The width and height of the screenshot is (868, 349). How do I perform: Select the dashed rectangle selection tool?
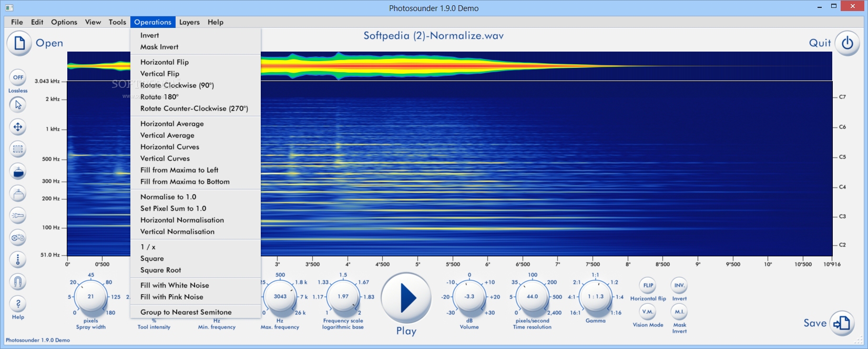(18, 149)
